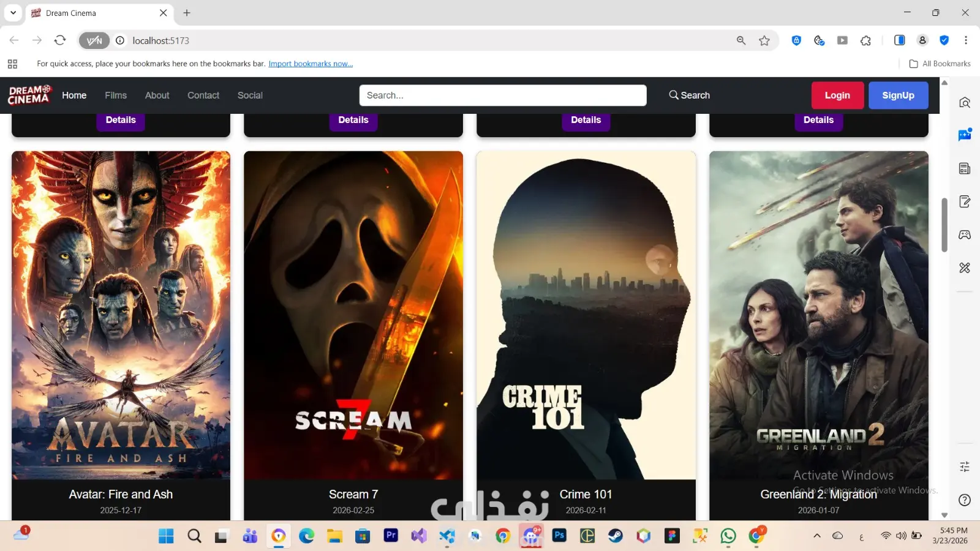The width and height of the screenshot is (980, 551).
Task: Switch to the Dream Cinema tab
Action: pos(98,13)
